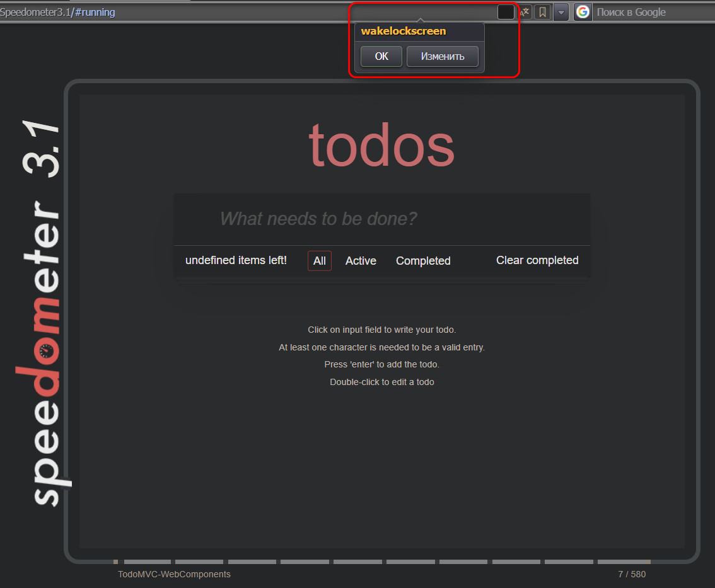This screenshot has width=715, height=588.
Task: Click the '7 / 580' progress counter
Action: pos(632,574)
